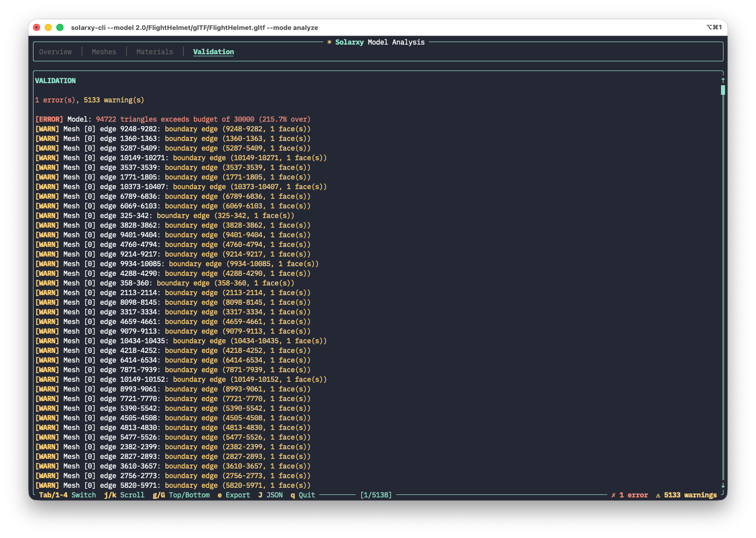Select the warning for edge 4659-4661
Screen dimensions: 756x538
pos(173,321)
